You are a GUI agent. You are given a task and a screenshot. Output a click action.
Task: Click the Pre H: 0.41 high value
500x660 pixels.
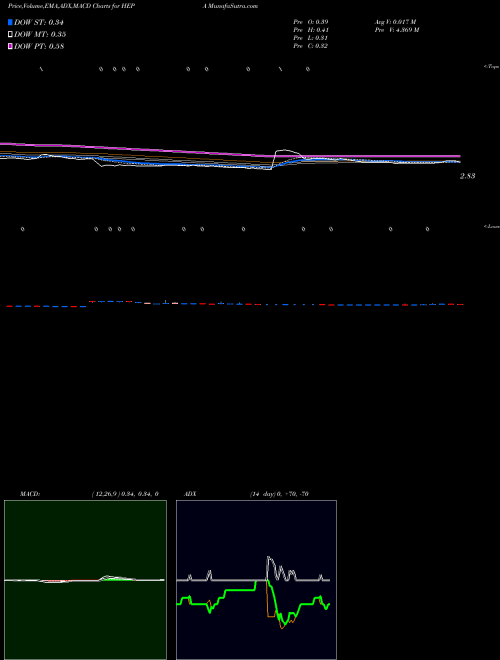tap(311, 30)
